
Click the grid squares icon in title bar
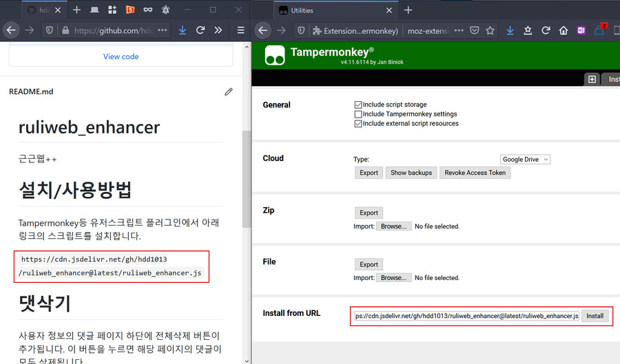coord(112,10)
